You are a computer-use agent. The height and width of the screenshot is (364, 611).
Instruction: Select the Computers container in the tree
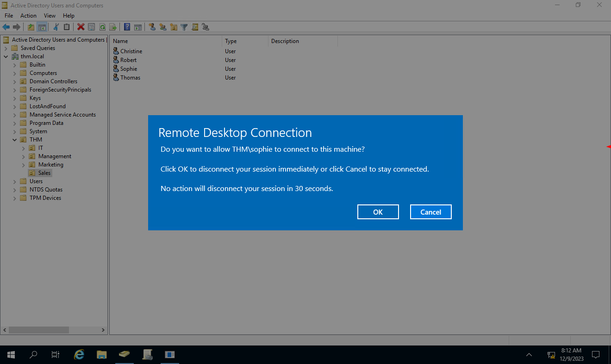(x=43, y=73)
